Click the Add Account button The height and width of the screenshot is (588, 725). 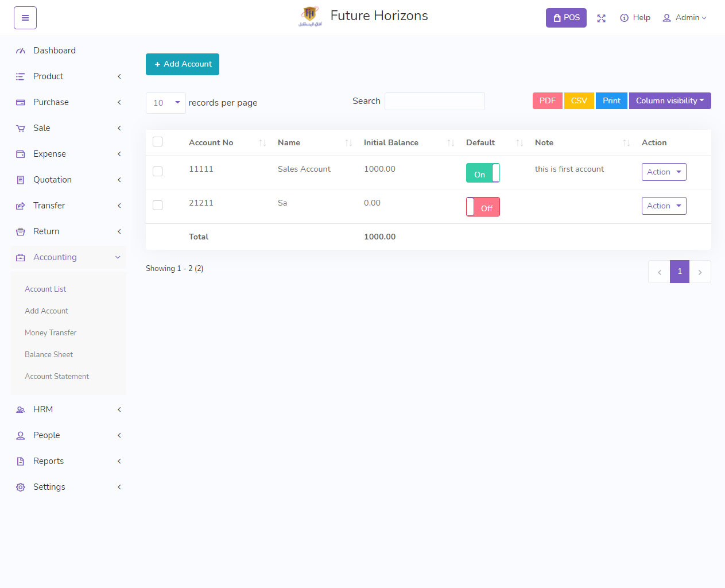click(x=183, y=64)
